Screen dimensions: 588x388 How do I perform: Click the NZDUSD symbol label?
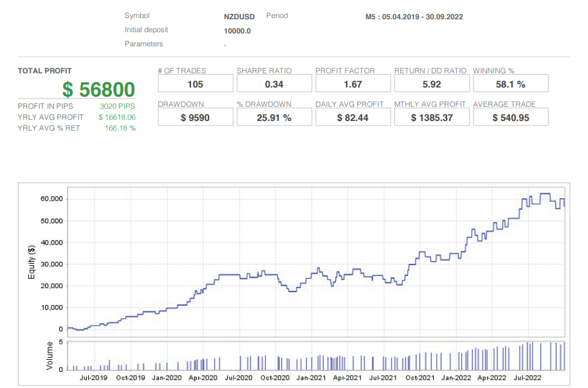coord(239,17)
